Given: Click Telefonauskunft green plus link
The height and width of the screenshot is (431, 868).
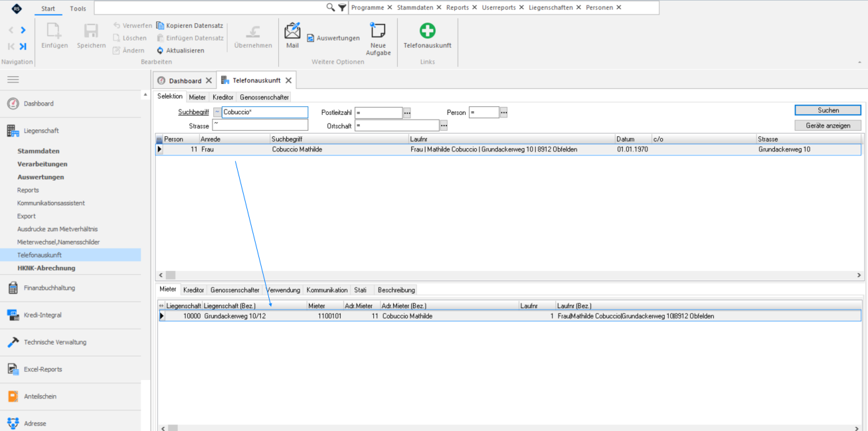Looking at the screenshot, I should coord(428,36).
